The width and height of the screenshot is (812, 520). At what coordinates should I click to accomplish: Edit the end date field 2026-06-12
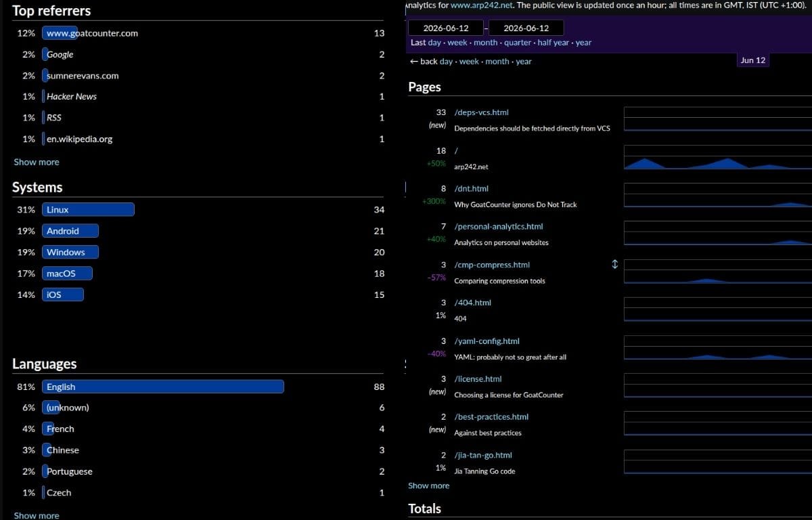tap(526, 28)
